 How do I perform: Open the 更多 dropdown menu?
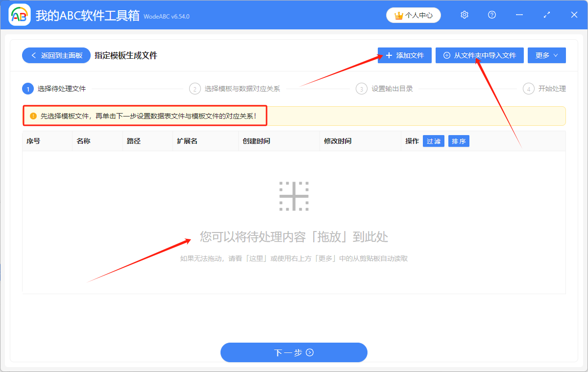click(546, 55)
